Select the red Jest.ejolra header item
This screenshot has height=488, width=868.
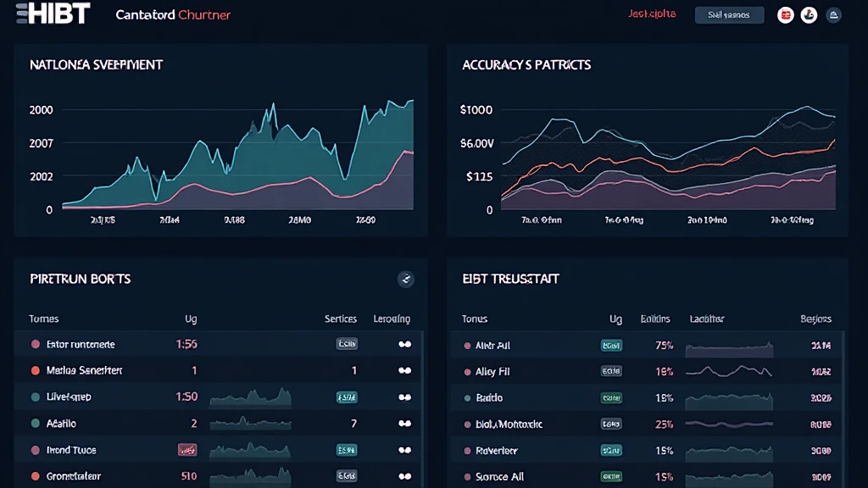(652, 14)
